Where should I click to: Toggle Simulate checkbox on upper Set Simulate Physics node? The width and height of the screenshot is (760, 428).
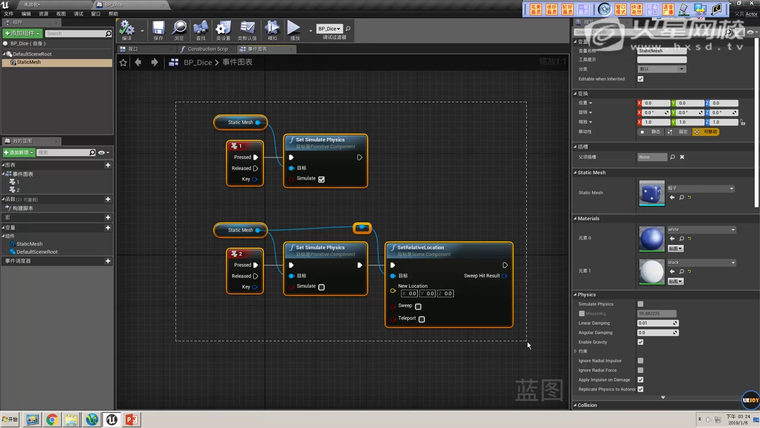321,179
